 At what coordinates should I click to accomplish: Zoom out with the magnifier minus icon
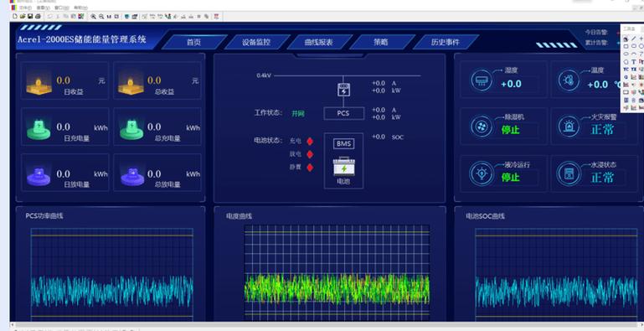pyautogui.click(x=101, y=17)
